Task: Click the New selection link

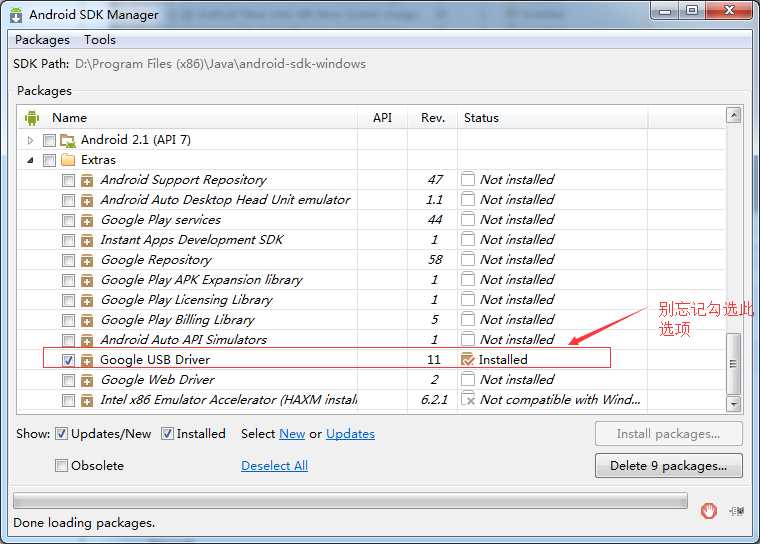Action: tap(292, 433)
